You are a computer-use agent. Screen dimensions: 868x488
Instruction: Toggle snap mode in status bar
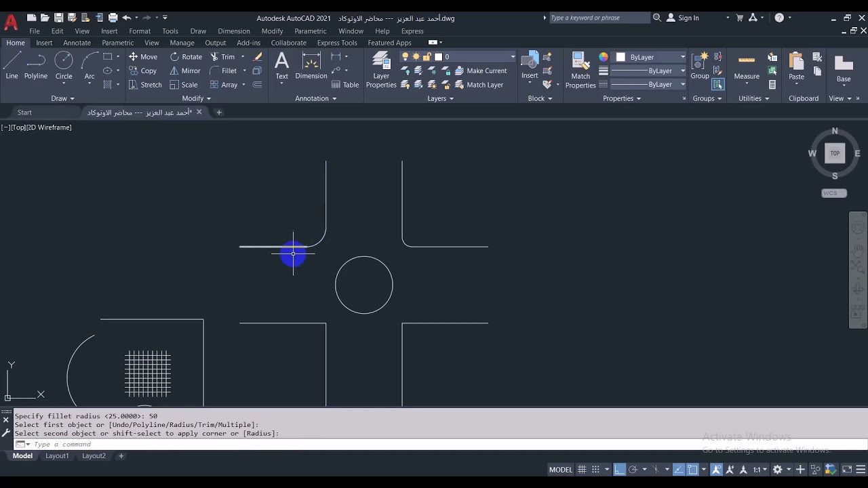(595, 470)
